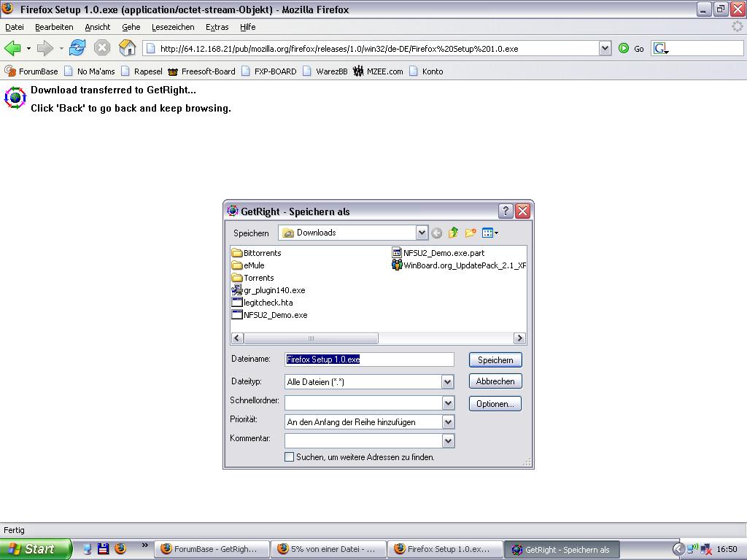Expand the Kommentar dropdown
The image size is (747, 560).
[448, 441]
